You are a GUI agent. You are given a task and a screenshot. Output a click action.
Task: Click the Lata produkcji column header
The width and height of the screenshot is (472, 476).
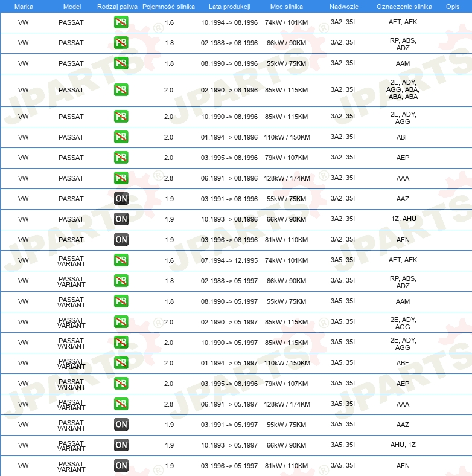229,7
